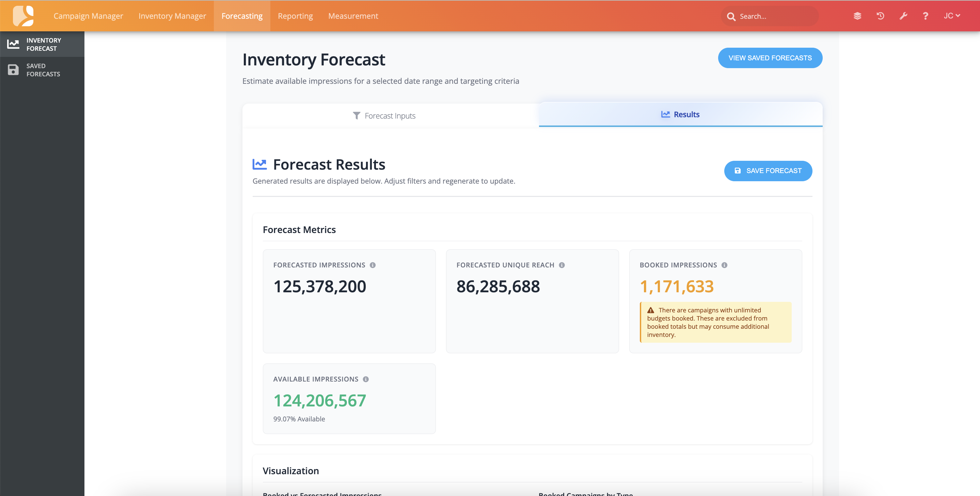Open the layers stack icon in header
Image resolution: width=980 pixels, height=496 pixels.
pyautogui.click(x=857, y=16)
